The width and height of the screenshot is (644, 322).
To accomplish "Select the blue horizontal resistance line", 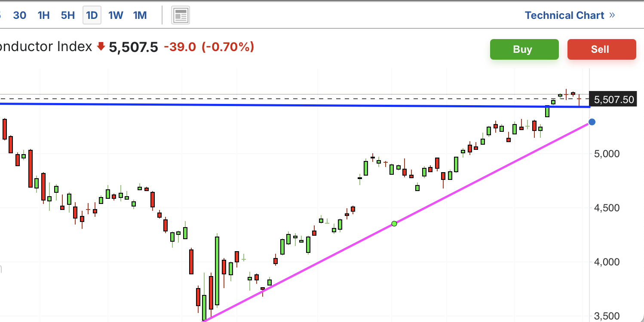I will pyautogui.click(x=301, y=105).
